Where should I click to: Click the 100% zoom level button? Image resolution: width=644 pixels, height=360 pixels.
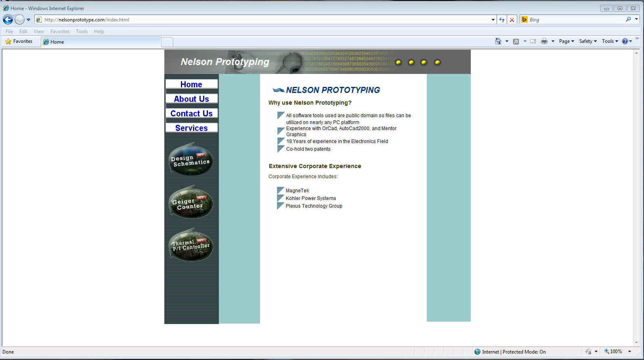613,352
